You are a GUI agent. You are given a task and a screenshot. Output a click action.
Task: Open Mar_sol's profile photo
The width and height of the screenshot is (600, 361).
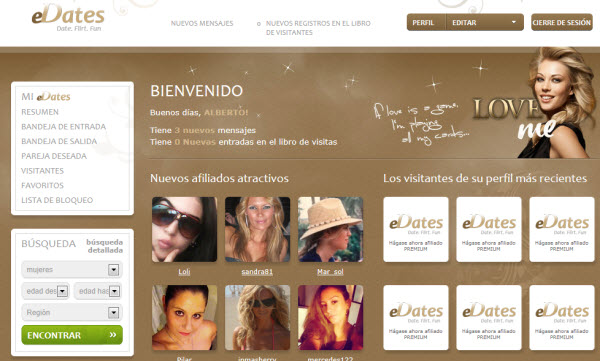coord(331,229)
